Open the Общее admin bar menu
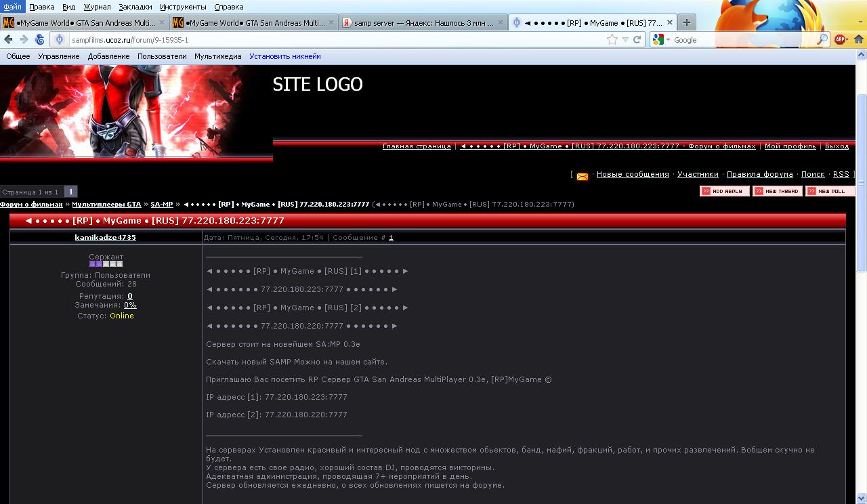This screenshot has height=504, width=867. click(18, 57)
